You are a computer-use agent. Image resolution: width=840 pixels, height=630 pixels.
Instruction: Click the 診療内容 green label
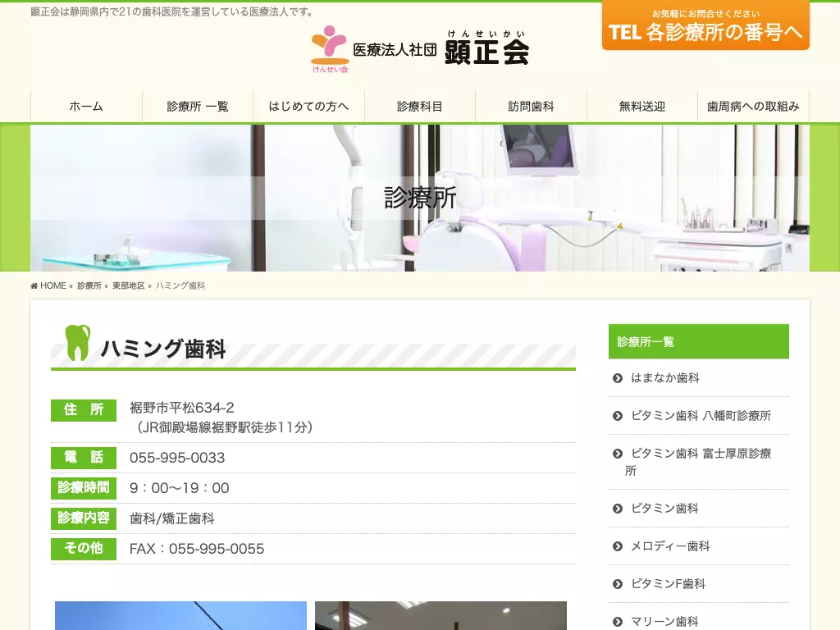(84, 518)
